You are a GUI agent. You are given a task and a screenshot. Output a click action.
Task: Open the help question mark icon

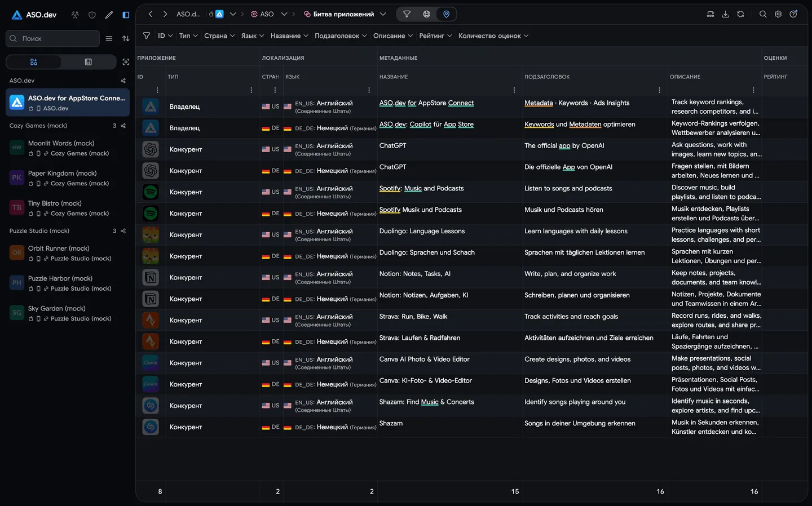(793, 14)
